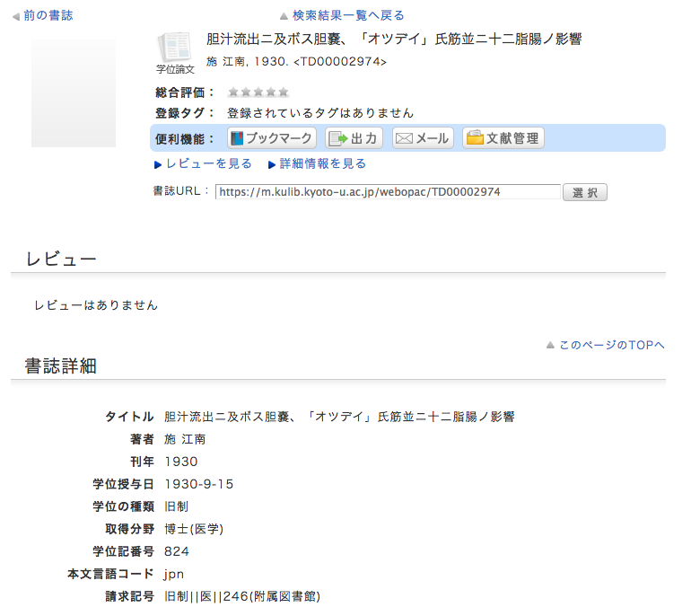Click 取得分野 value 博士(医学)
Image resolution: width=691 pixels, height=616 pixels.
click(194, 529)
